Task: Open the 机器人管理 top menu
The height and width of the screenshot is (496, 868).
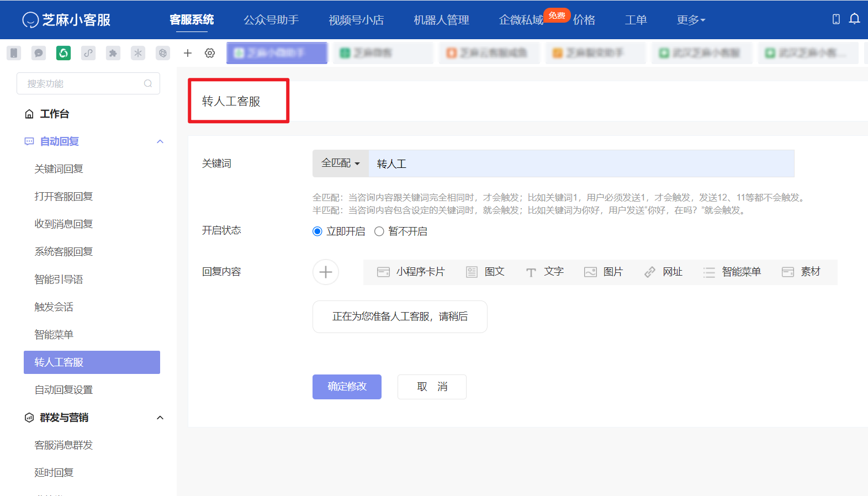Action: (x=441, y=20)
